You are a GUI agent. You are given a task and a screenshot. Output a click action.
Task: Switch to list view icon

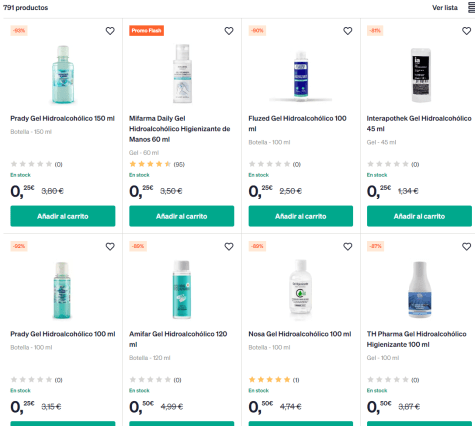coord(471,8)
